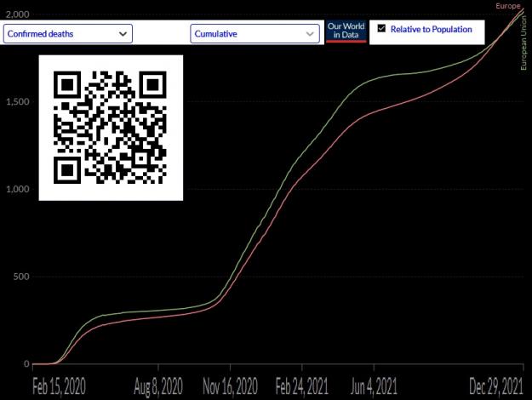Click the Dec 29, 2021 axis label

[x=496, y=386]
